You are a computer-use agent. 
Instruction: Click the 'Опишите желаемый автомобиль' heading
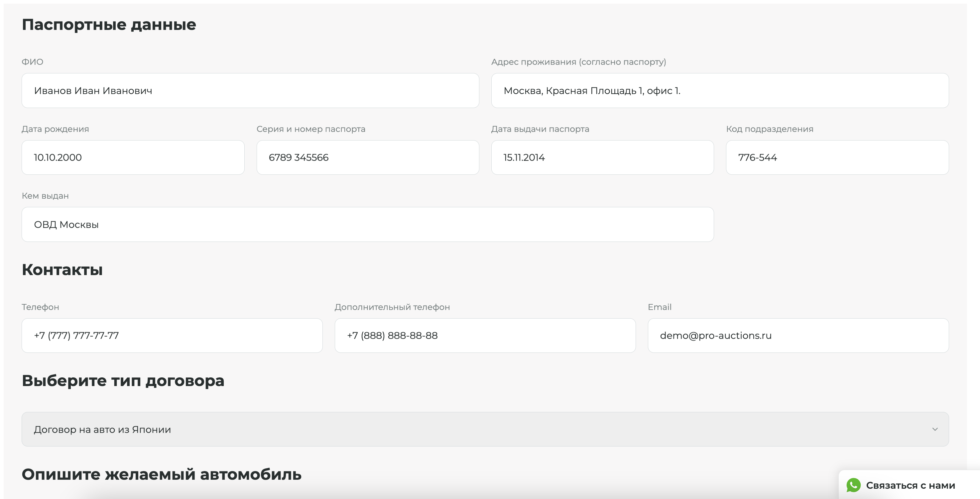[161, 474]
